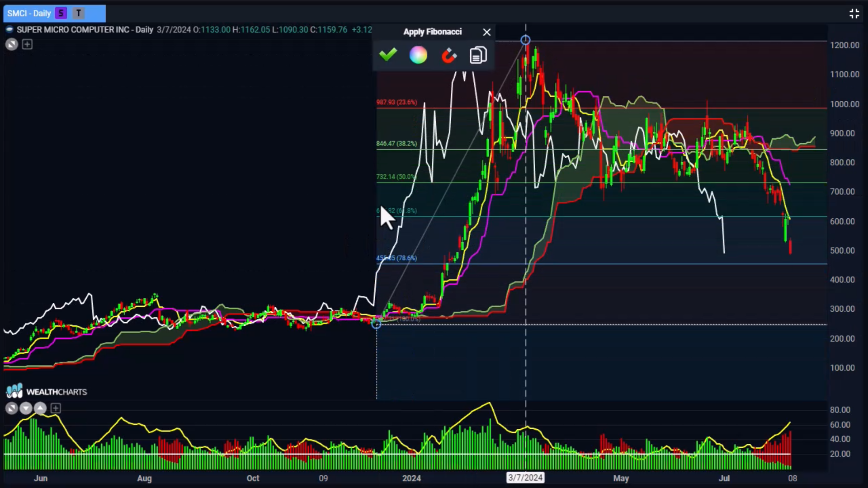Add indicator with price pane plus icon
Image resolution: width=868 pixels, height=488 pixels.
pos(27,44)
